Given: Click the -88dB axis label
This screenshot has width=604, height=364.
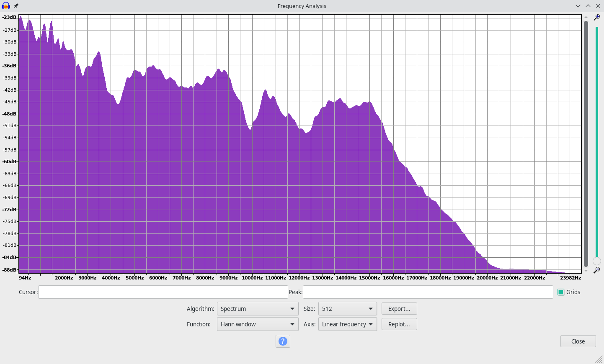Looking at the screenshot, I should [x=9, y=270].
